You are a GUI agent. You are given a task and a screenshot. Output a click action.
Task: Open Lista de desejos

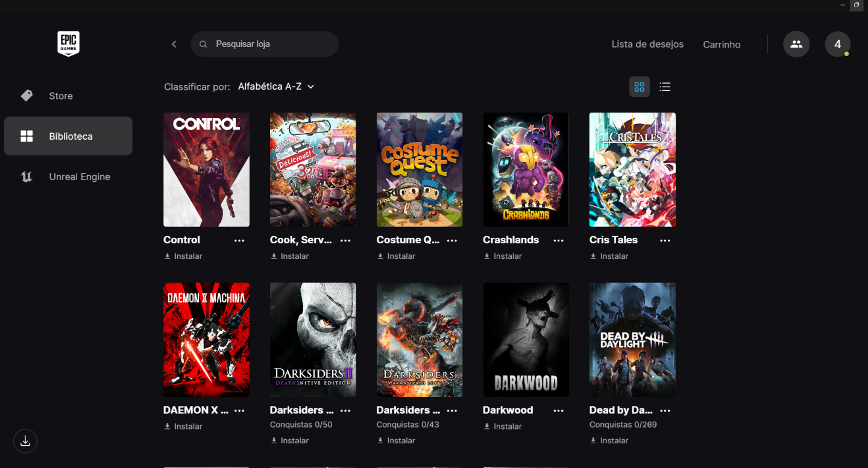pos(647,44)
